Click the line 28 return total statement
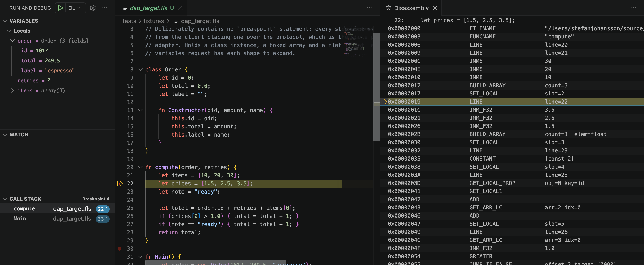644x265 pixels. pos(179,232)
